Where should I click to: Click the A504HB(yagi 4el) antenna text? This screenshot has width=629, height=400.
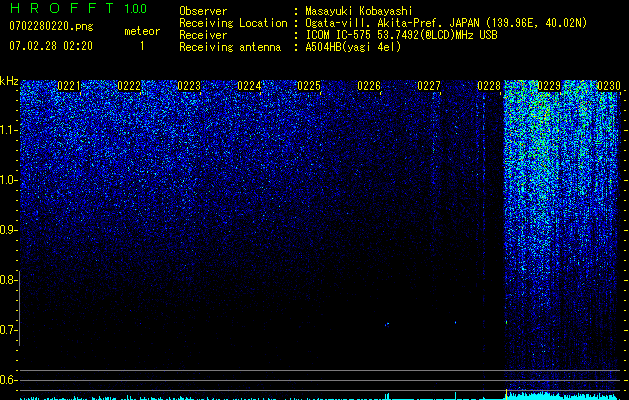pos(353,47)
